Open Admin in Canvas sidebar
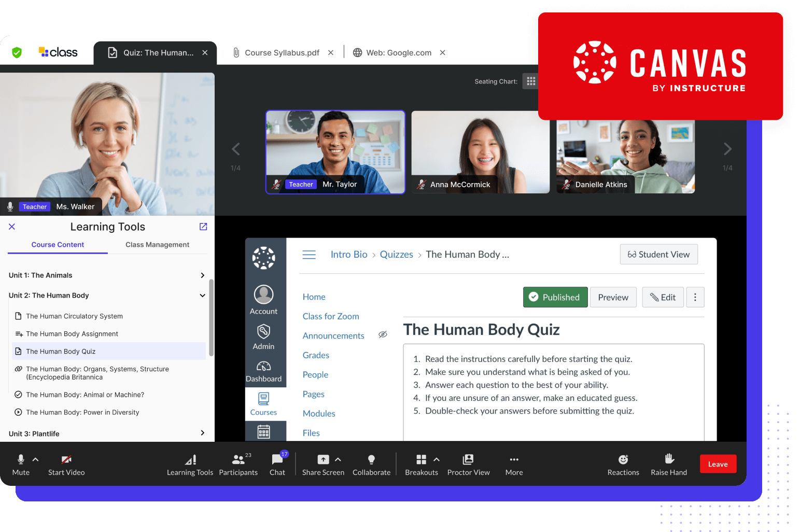The image size is (800, 532). (x=264, y=337)
